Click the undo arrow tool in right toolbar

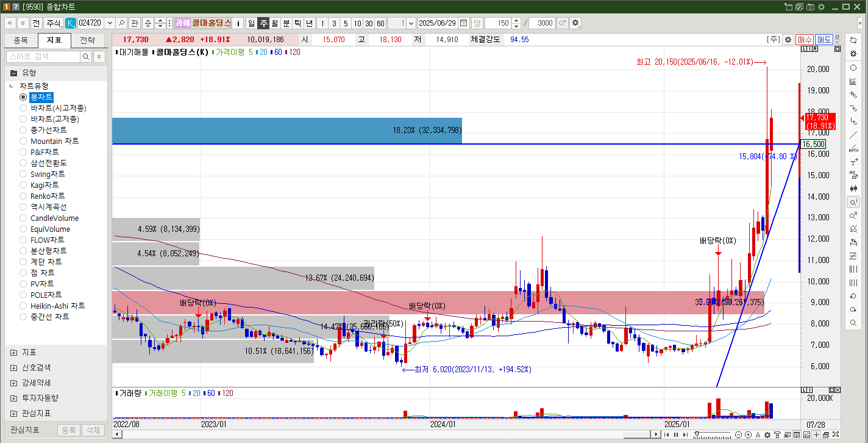coord(853,296)
